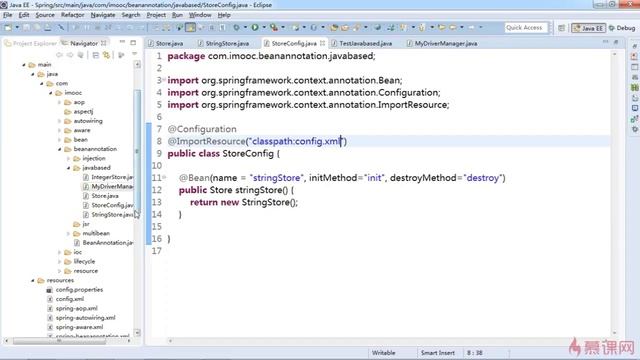Click the Search flashlight toolbar icon
Viewport: 640px width, 360px height.
click(357, 27)
